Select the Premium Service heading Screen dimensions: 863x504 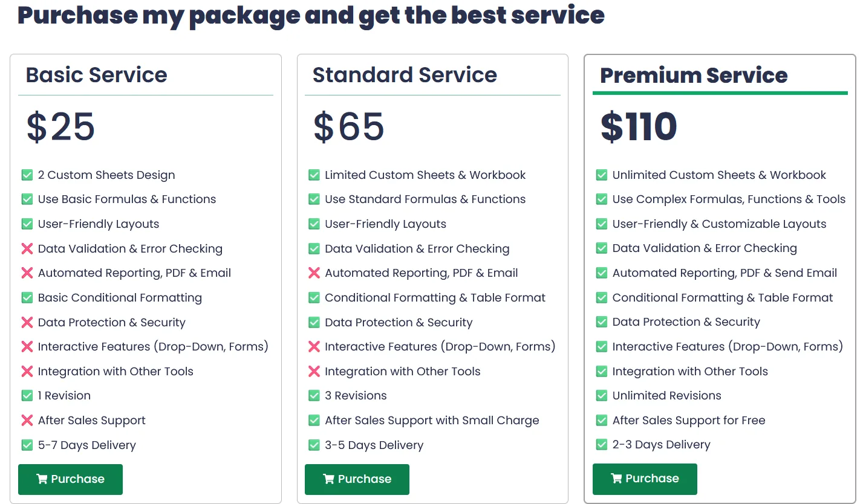tap(694, 76)
